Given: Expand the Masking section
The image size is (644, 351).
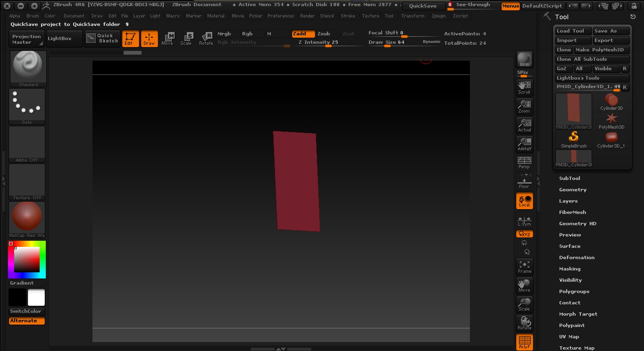Looking at the screenshot, I should [569, 269].
